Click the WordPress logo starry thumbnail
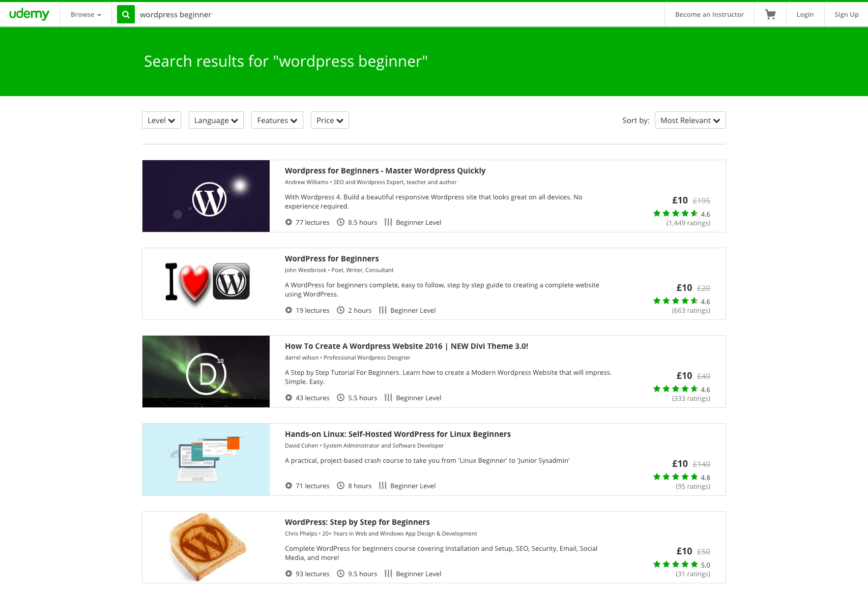This screenshot has height=593, width=868. pos(206,196)
